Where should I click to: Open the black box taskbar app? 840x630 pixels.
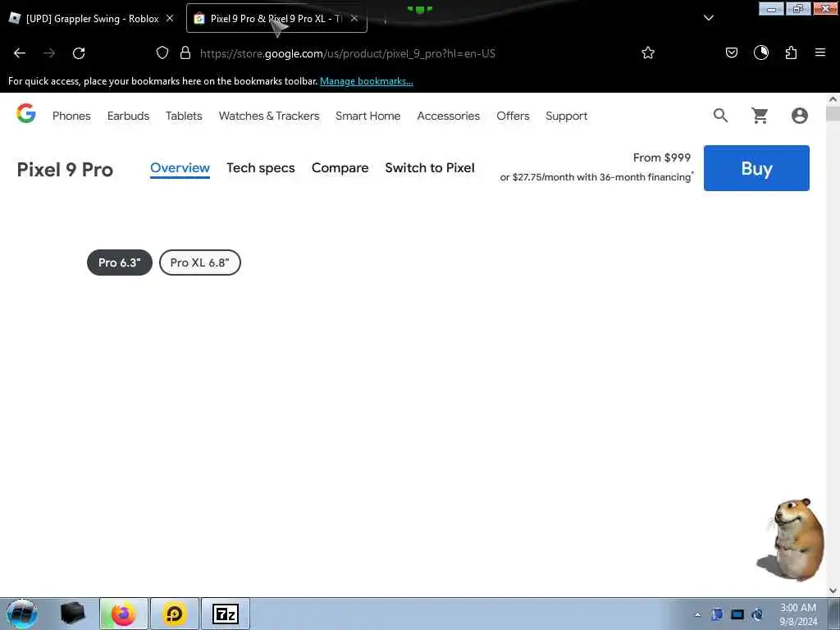point(72,614)
